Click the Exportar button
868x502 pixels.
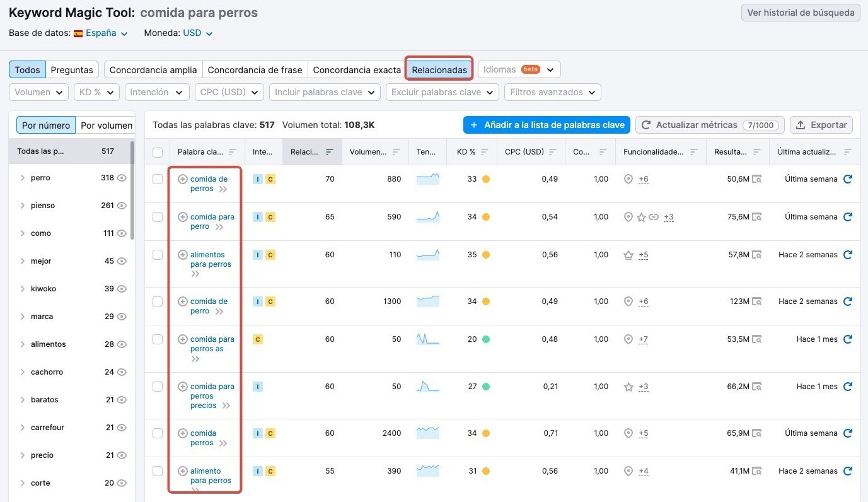click(x=821, y=125)
